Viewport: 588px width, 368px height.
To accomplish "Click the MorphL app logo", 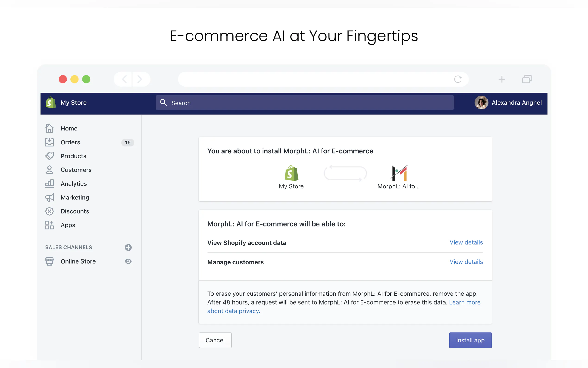I will click(x=399, y=173).
